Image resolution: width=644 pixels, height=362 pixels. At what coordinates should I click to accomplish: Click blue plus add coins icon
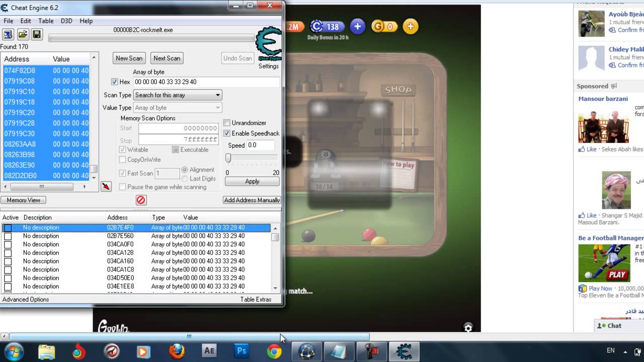357,27
